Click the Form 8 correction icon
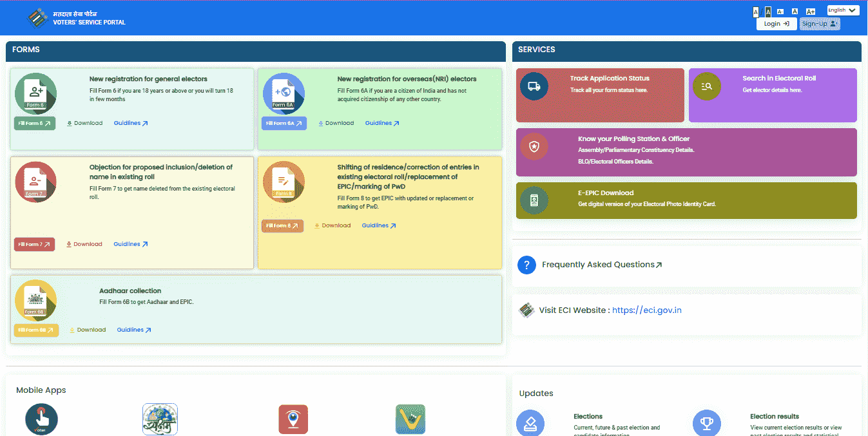 [x=284, y=182]
